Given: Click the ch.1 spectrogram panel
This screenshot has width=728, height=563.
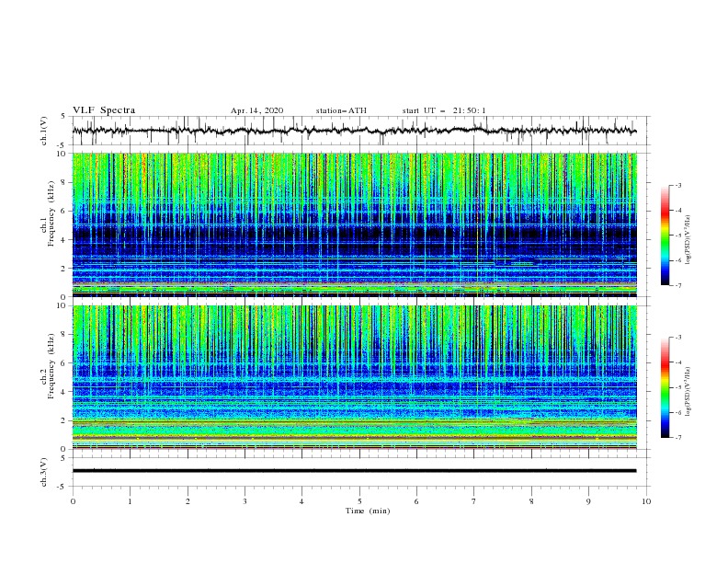Looking at the screenshot, I should [354, 224].
